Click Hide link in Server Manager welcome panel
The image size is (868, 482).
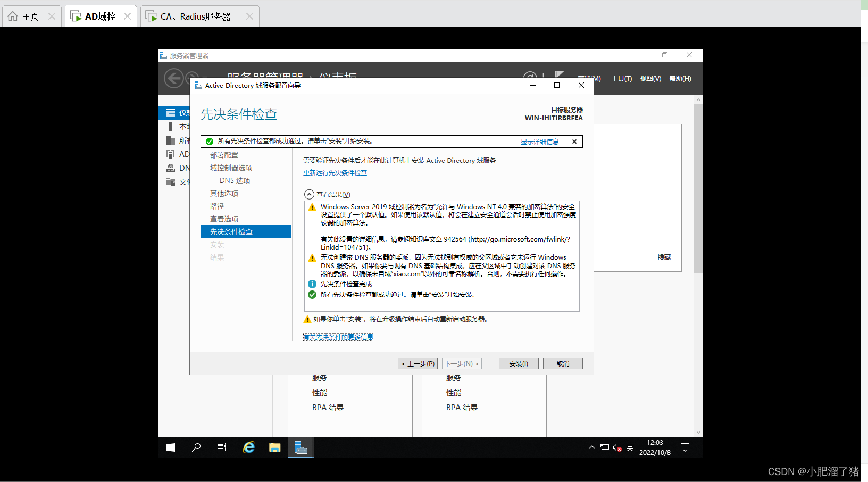pyautogui.click(x=664, y=257)
